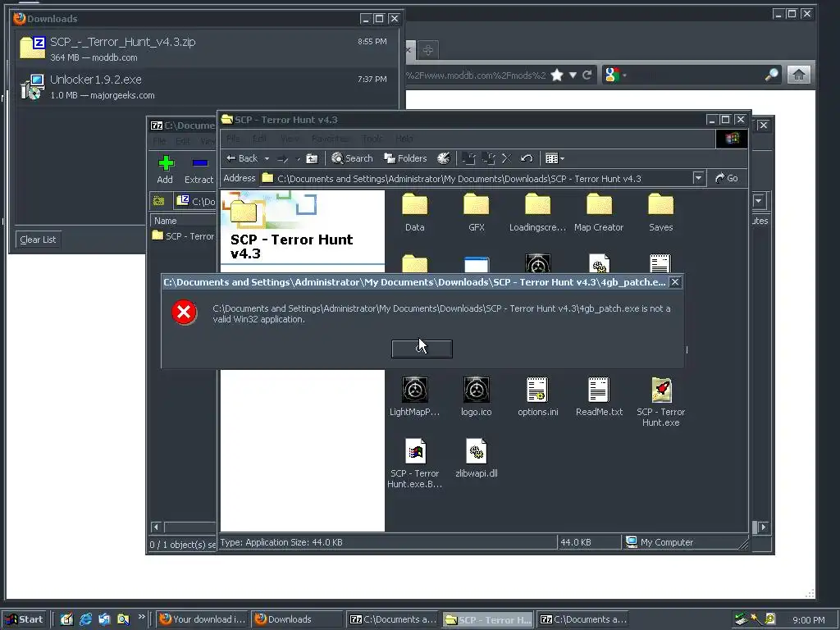
Task: Open the Tools menu in Explorer window
Action: [x=372, y=139]
